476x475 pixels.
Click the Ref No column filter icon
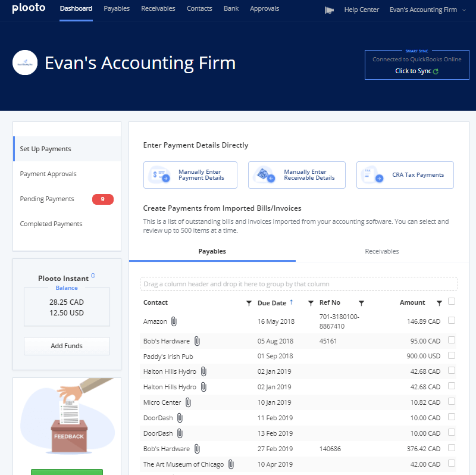click(361, 303)
